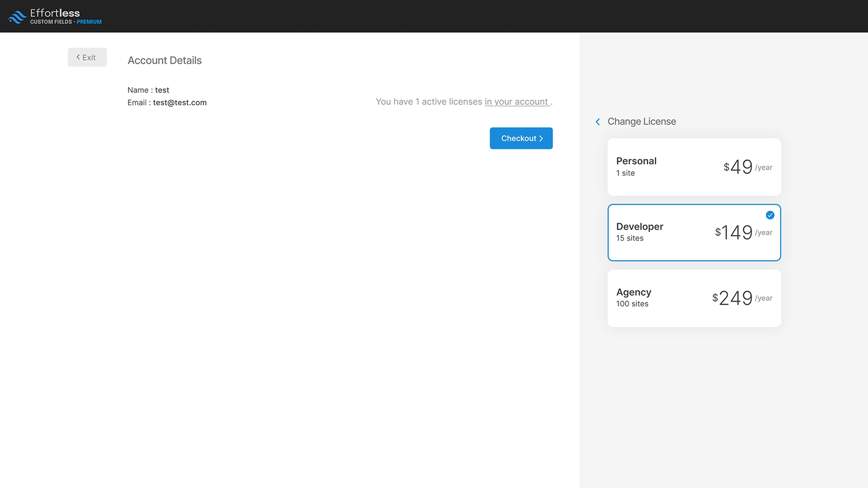Switch to the Account Details section
868x488 pixels.
pyautogui.click(x=164, y=60)
